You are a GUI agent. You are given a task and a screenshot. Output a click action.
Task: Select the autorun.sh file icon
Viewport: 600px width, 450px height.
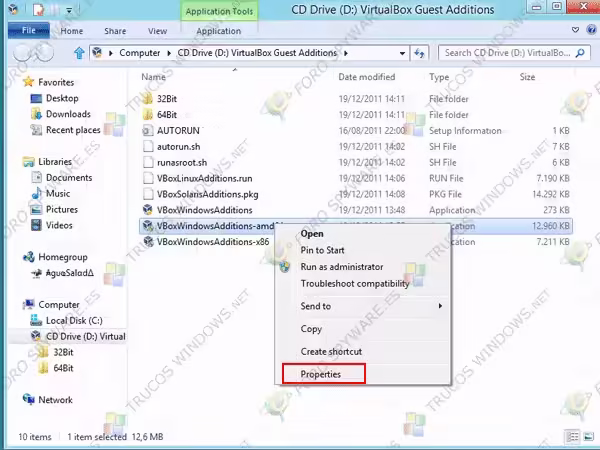point(148,146)
